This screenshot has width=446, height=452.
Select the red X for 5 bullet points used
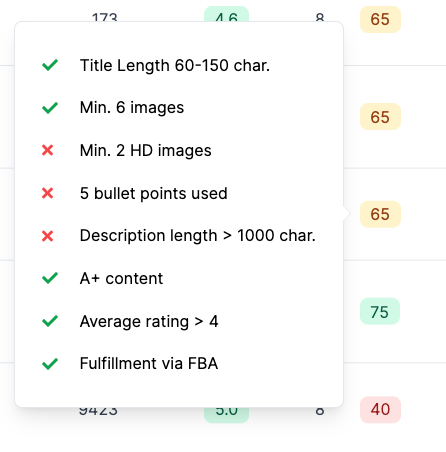click(x=48, y=193)
